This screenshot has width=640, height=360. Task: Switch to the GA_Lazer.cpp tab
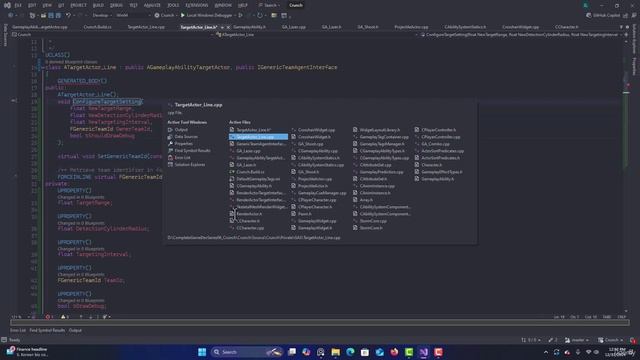point(293,27)
